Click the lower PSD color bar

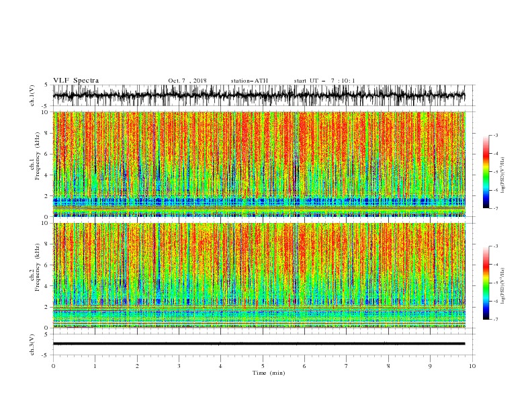(486, 283)
